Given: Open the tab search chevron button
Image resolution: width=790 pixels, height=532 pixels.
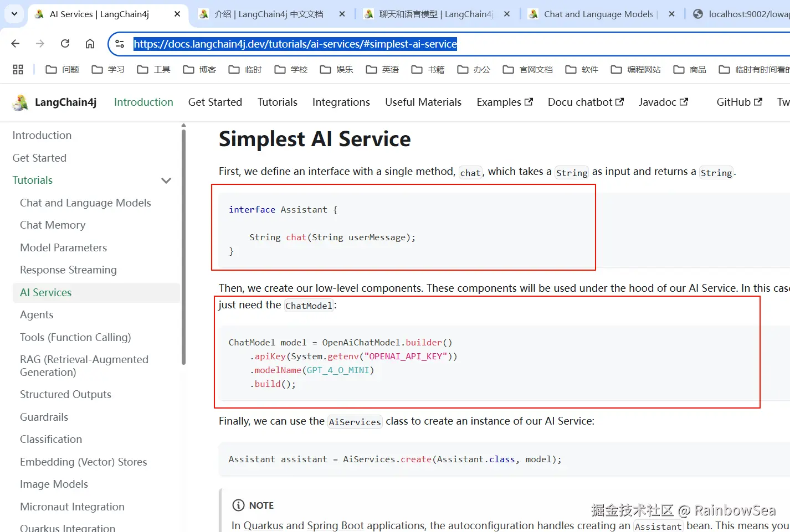Looking at the screenshot, I should [x=14, y=14].
